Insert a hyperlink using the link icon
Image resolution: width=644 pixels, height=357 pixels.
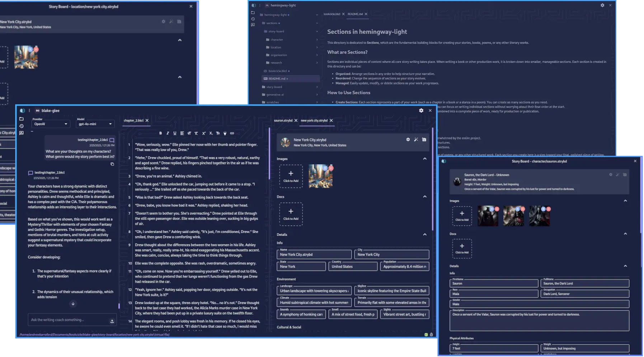pyautogui.click(x=232, y=133)
